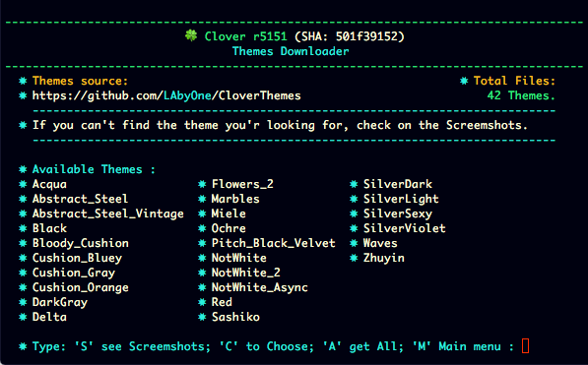588x365 pixels.
Task: Select the SilverDark theme entry
Action: (398, 184)
